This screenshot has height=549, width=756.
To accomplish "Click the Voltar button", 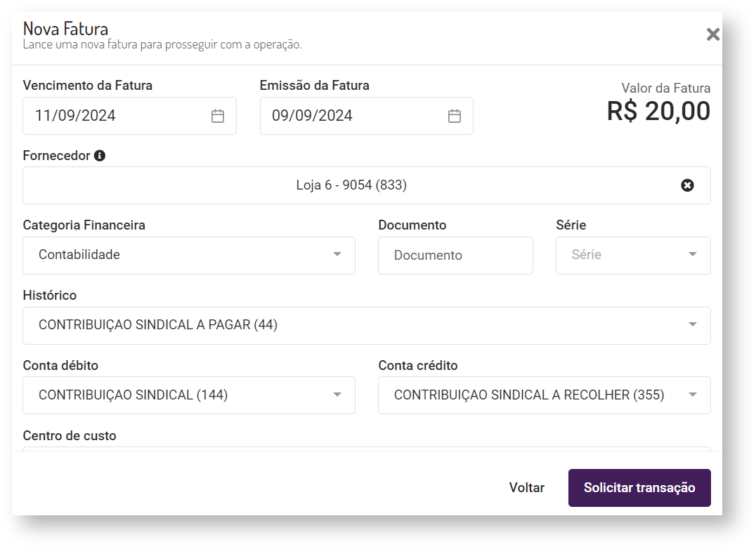I will click(x=526, y=488).
